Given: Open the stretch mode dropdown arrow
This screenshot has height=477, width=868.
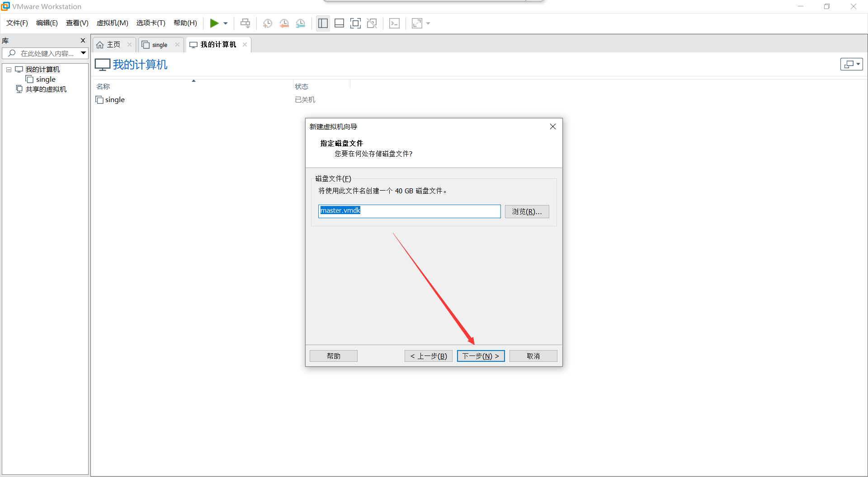Looking at the screenshot, I should (x=428, y=23).
